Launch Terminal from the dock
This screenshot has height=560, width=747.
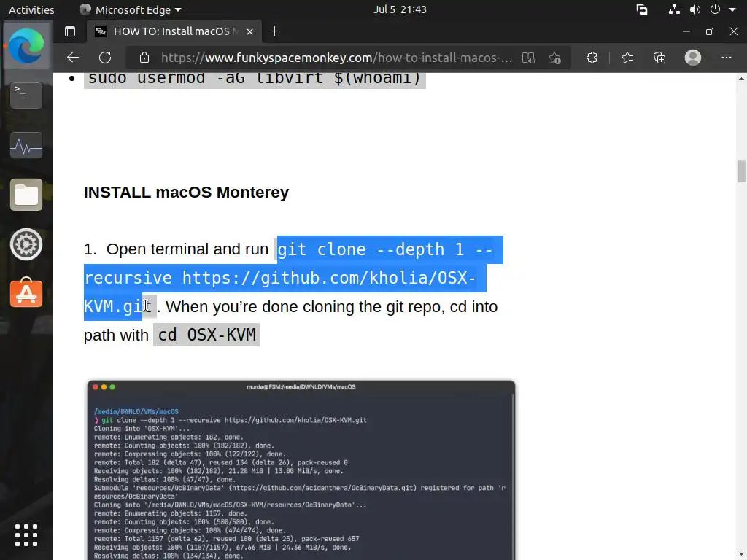tap(26, 95)
